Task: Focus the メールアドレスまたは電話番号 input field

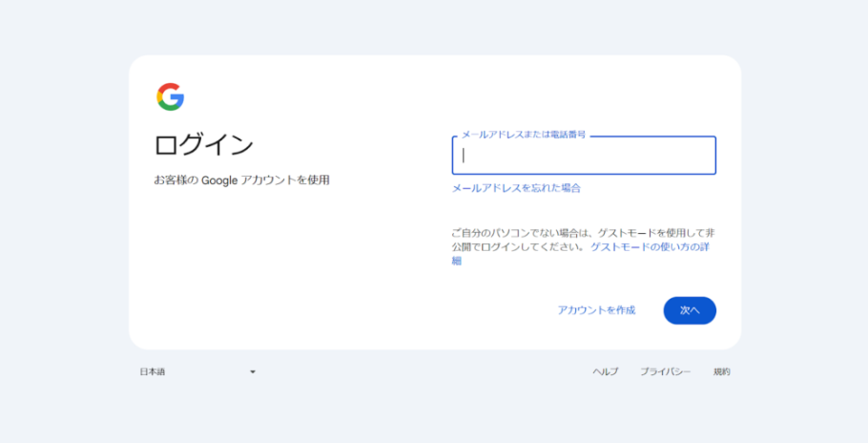Action: click(x=584, y=156)
